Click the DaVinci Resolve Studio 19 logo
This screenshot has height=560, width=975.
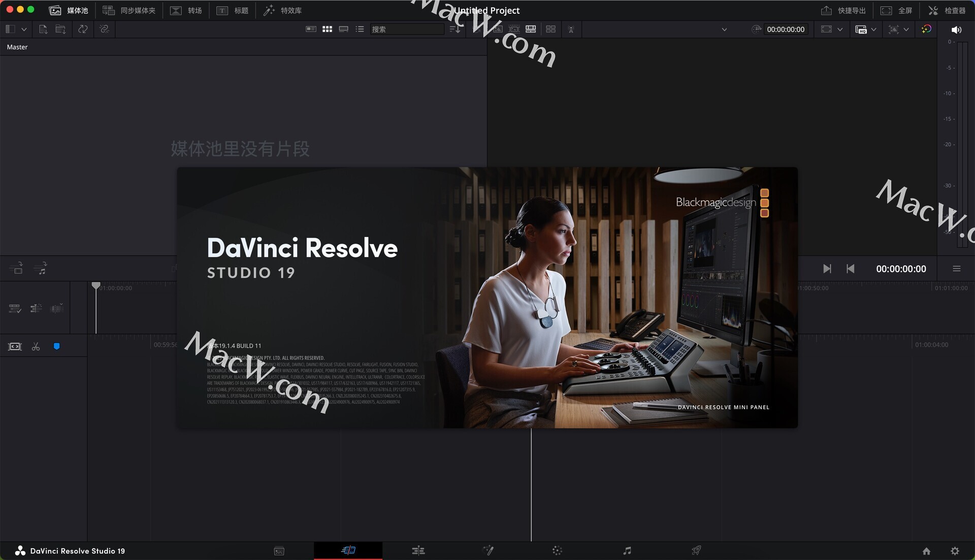[x=20, y=551]
